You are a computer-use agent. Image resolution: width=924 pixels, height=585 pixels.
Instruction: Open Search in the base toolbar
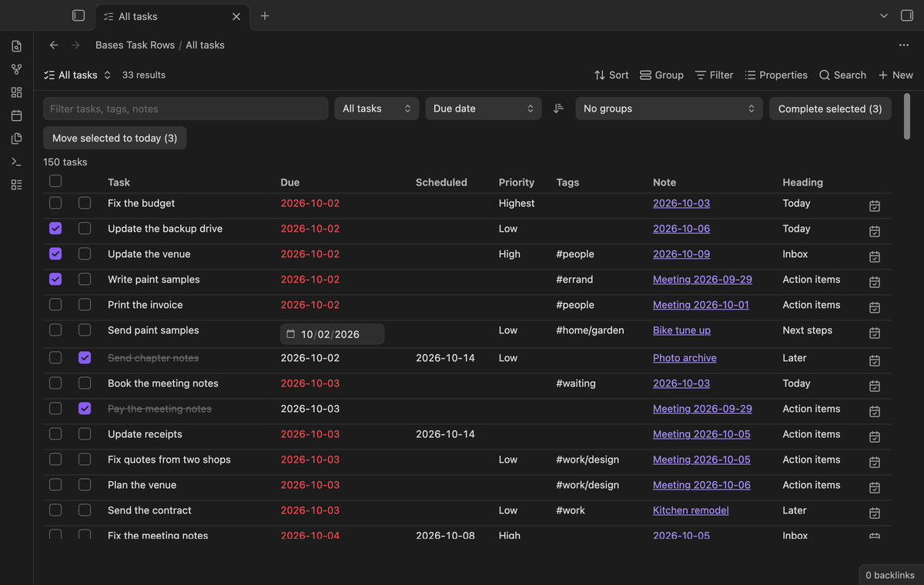pos(842,75)
